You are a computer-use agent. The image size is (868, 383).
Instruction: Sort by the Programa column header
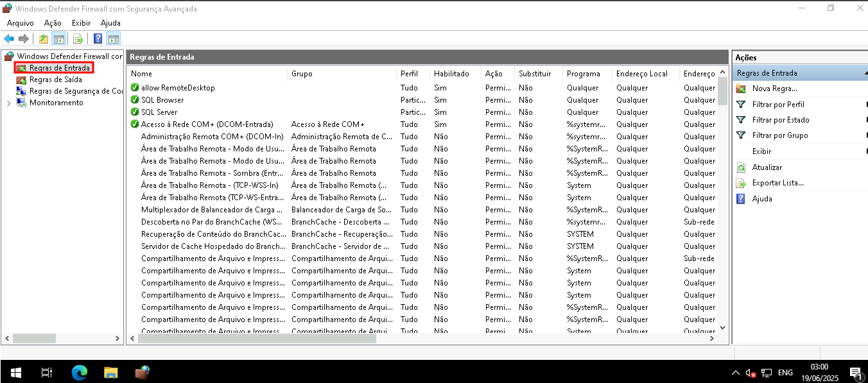[x=587, y=74]
